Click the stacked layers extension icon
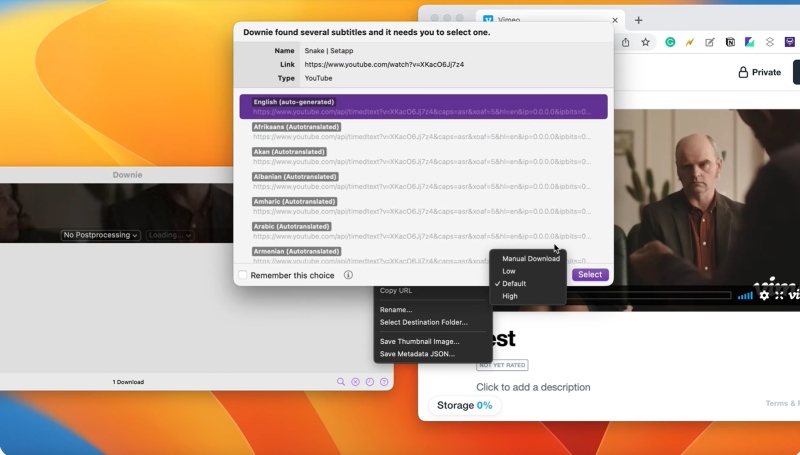This screenshot has width=800, height=455. pos(770,42)
